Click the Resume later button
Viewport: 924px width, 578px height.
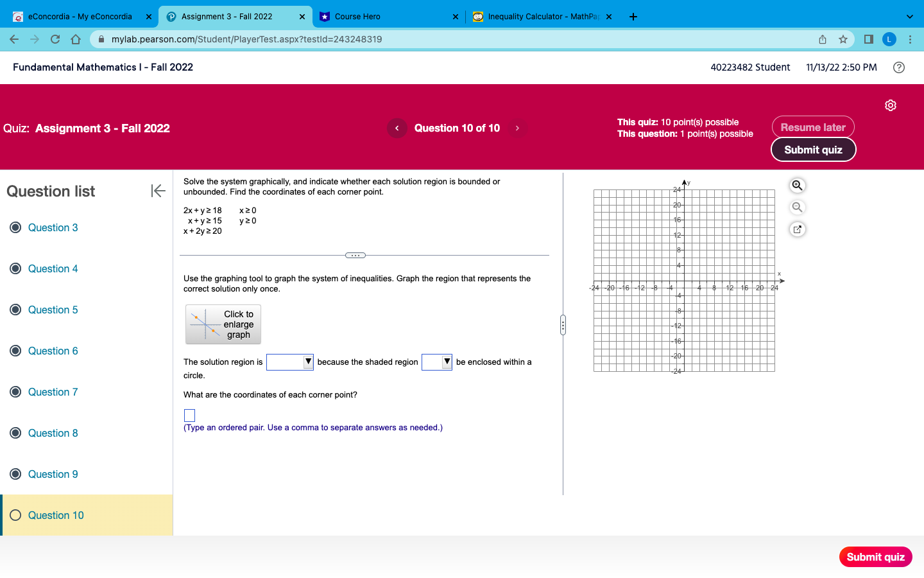(x=813, y=127)
